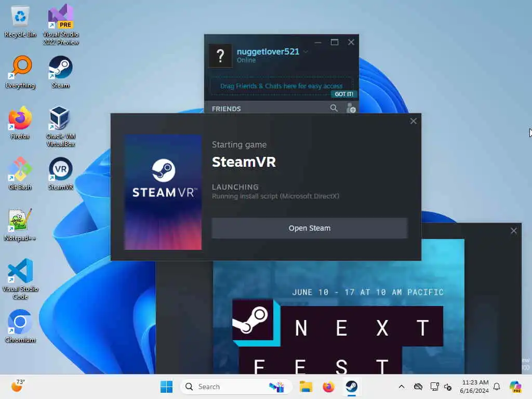Select the Git Bash desktop icon
532x399 pixels.
pyautogui.click(x=20, y=174)
